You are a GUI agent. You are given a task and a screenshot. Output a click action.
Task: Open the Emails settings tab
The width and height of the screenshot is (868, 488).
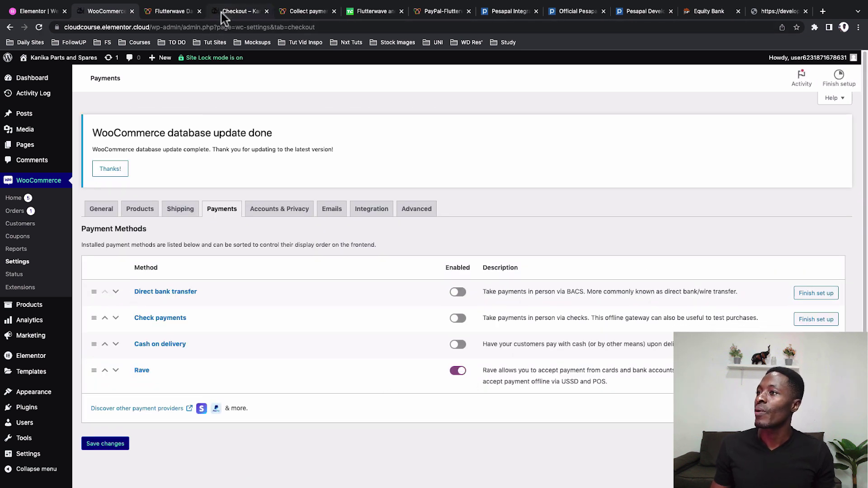coord(332,209)
